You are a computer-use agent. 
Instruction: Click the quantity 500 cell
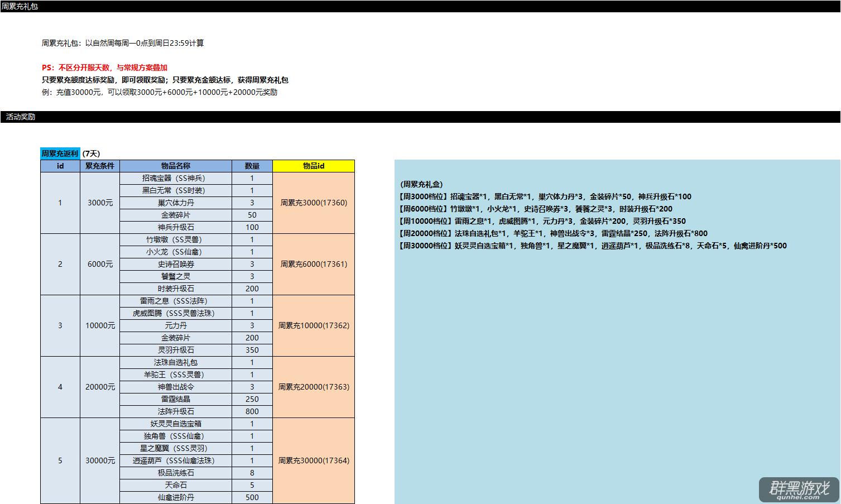click(x=252, y=497)
